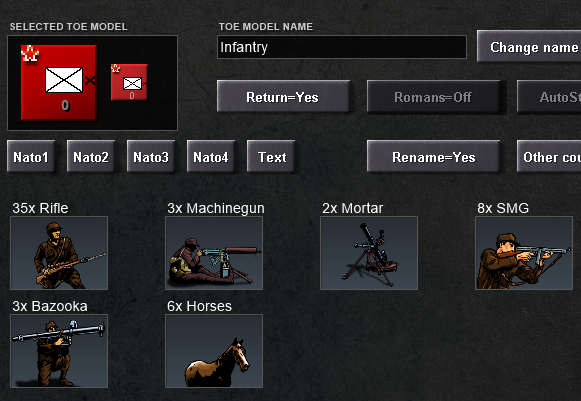
Task: Select the Horses unit image
Action: pos(214,351)
